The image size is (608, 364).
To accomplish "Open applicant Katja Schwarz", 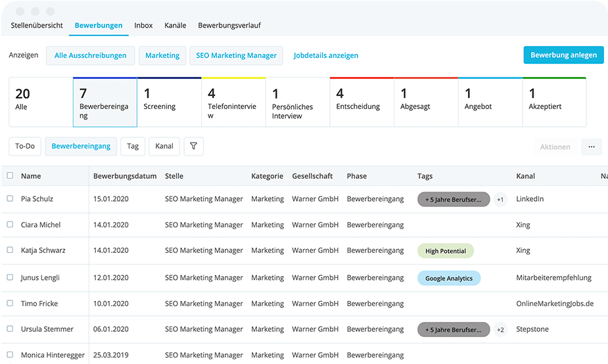I will 43,250.
